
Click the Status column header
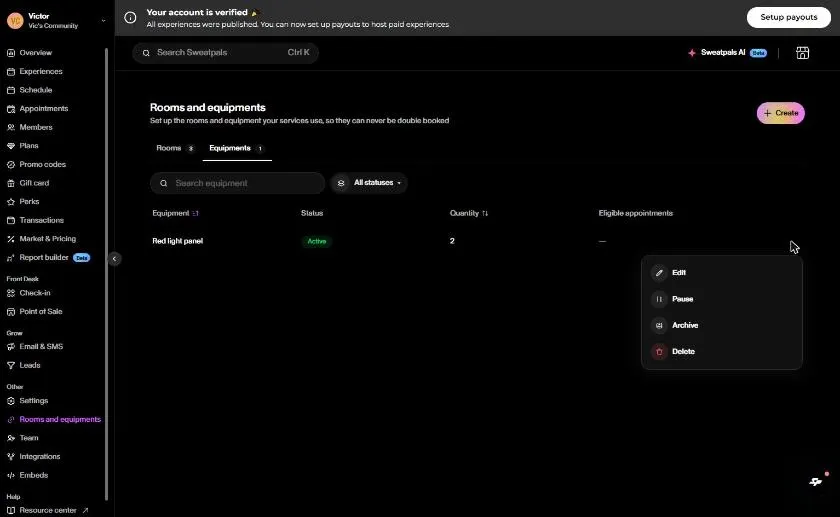(x=312, y=213)
